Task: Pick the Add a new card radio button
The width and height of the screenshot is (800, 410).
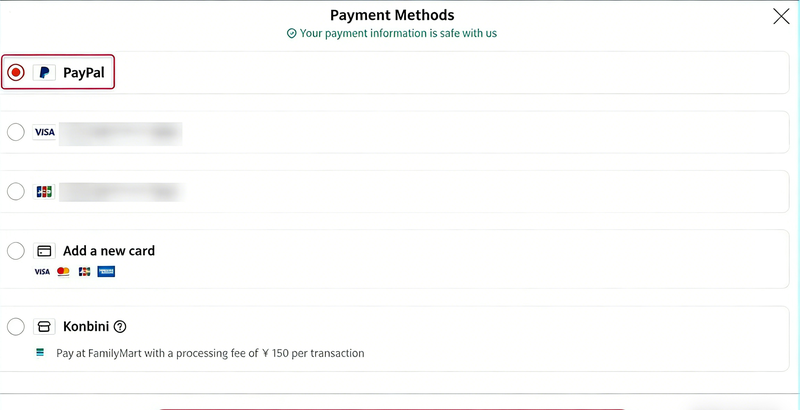Action: (x=16, y=251)
